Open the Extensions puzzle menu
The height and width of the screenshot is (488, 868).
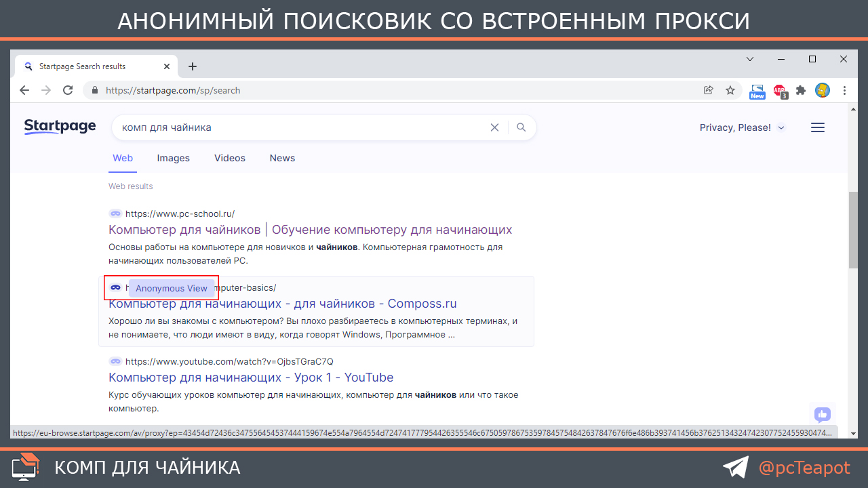[x=801, y=90]
